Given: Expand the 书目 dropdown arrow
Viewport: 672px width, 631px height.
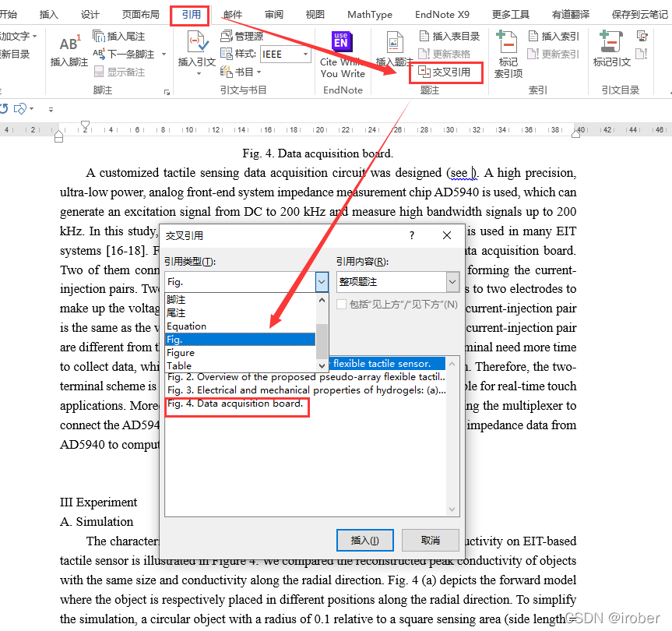Looking at the screenshot, I should tap(259, 72).
